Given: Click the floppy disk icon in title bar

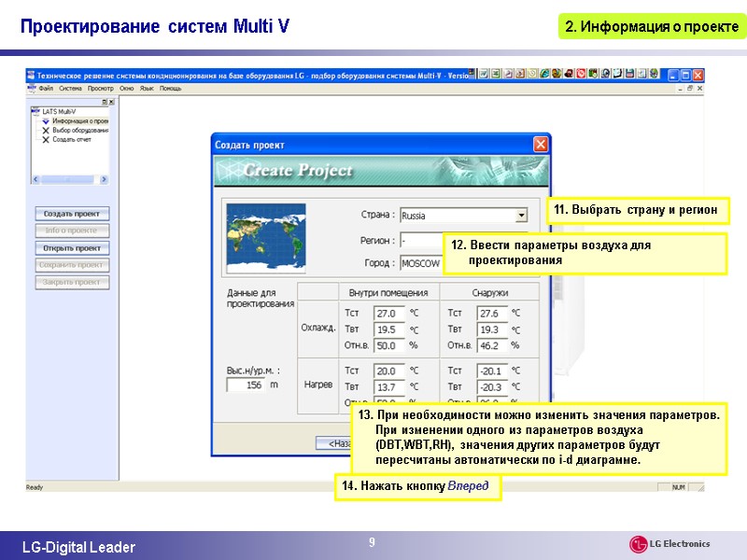Looking at the screenshot, I should (x=629, y=74).
